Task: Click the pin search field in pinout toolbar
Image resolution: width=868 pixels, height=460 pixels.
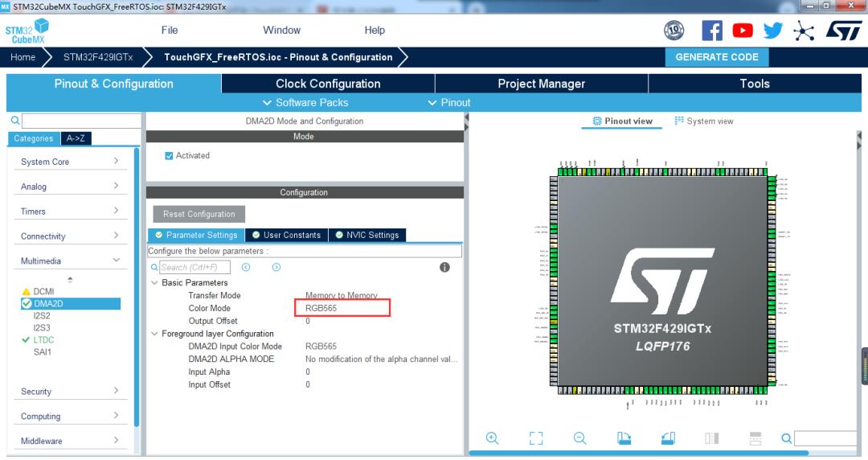Action: click(826, 438)
